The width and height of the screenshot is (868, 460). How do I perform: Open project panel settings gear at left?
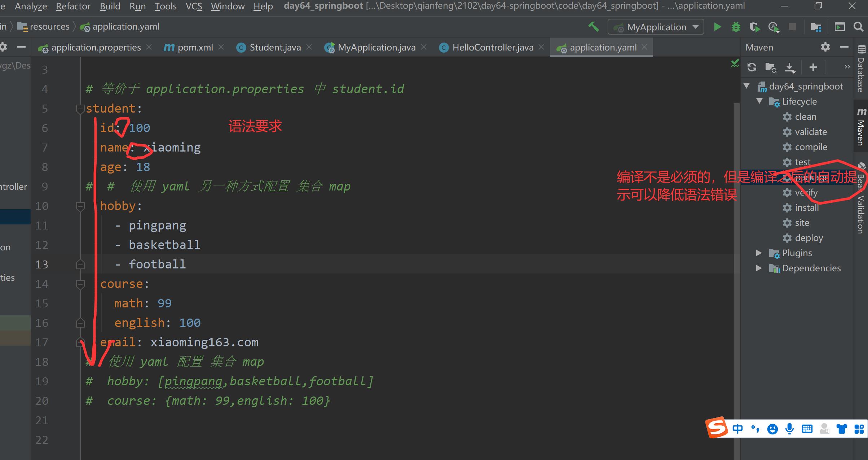click(3, 47)
